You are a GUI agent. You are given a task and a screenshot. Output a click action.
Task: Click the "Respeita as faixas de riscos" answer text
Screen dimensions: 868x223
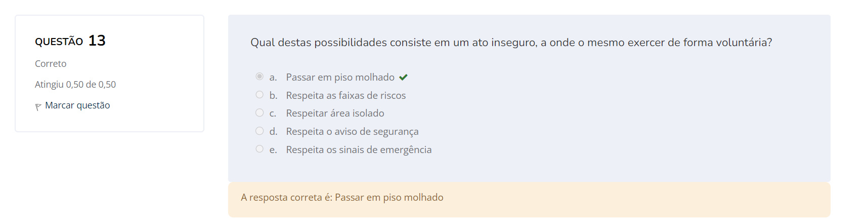(345, 96)
